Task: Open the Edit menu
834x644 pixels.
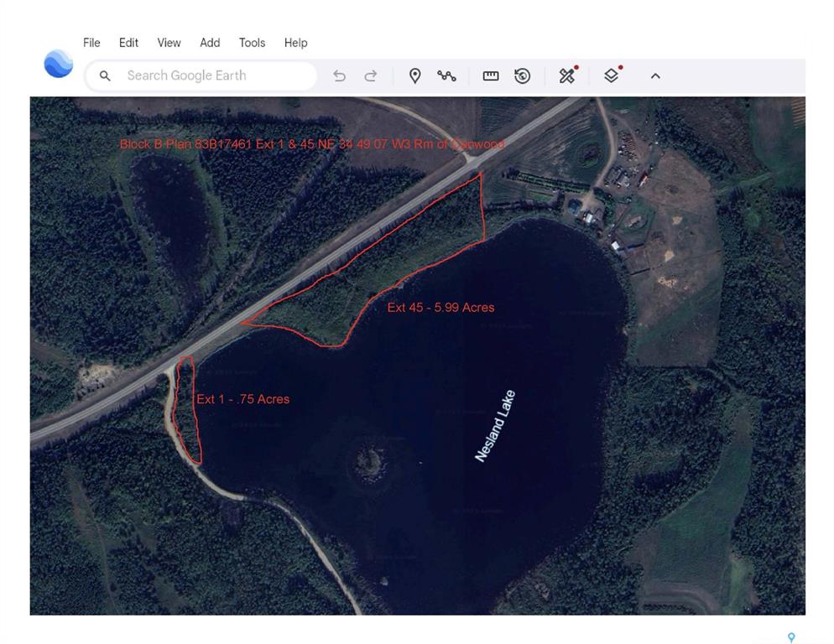Action: click(x=128, y=43)
